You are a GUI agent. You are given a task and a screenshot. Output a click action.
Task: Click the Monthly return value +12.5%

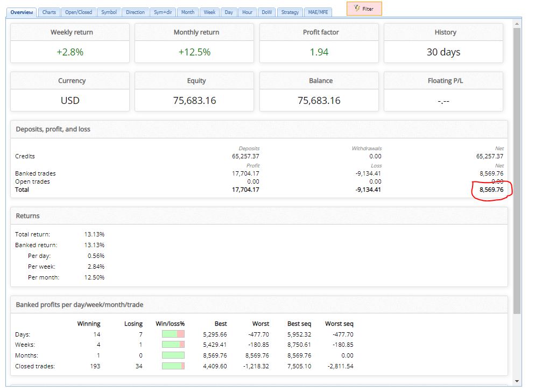pos(194,52)
